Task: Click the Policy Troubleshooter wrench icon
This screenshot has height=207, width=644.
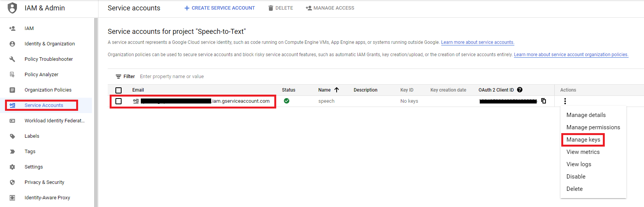Action: click(x=12, y=59)
